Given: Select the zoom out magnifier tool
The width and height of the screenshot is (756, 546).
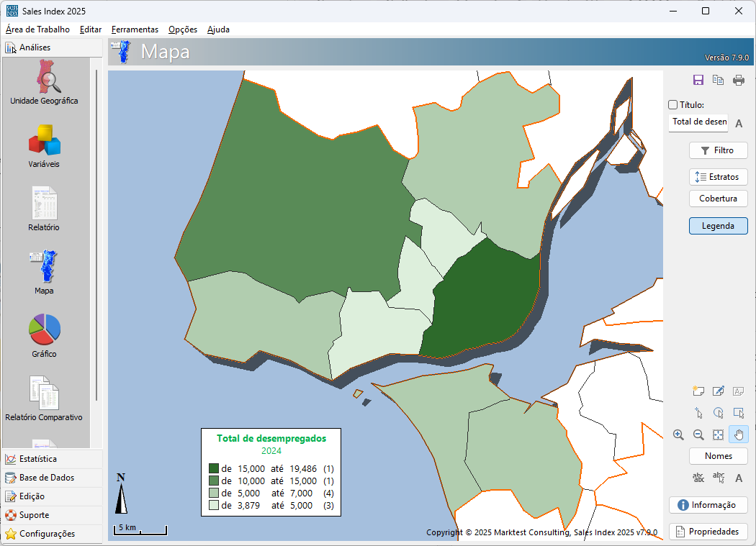Looking at the screenshot, I should (x=698, y=434).
